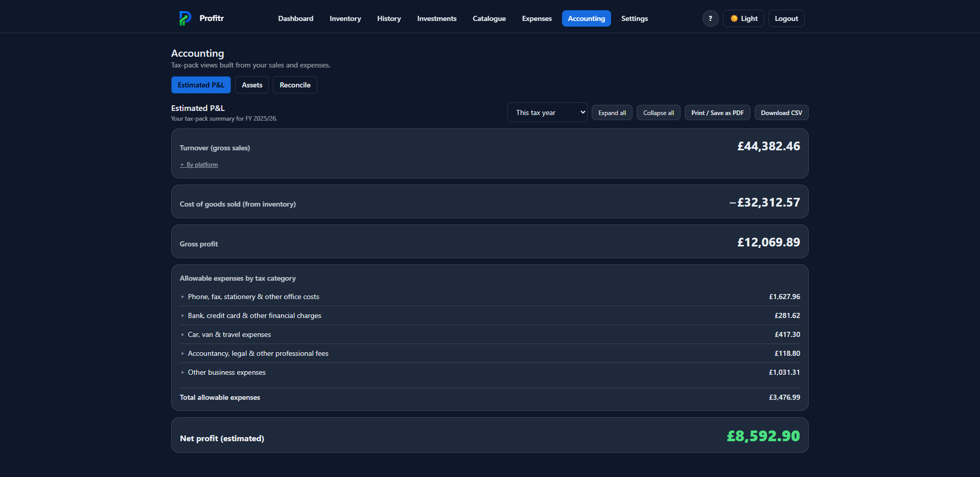
Task: Click the turnover value £44,382.46
Action: click(768, 146)
